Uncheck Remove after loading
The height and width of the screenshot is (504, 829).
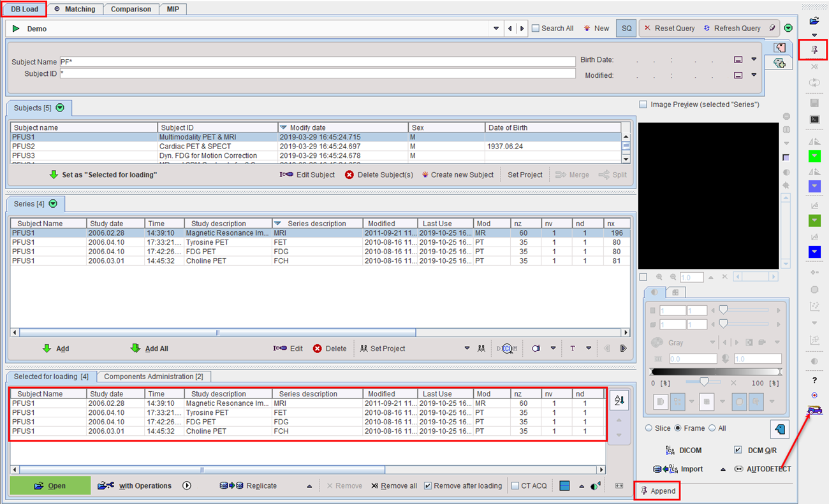coord(428,486)
